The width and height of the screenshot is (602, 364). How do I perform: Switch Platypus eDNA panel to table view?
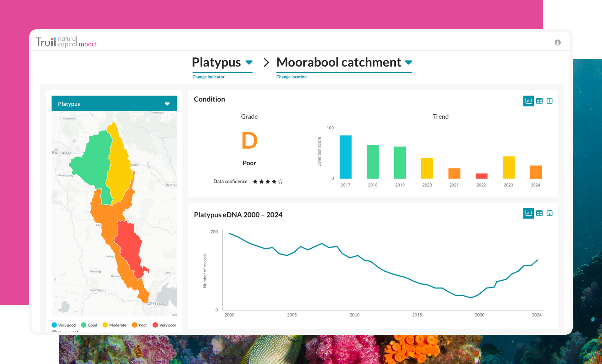[x=539, y=213]
